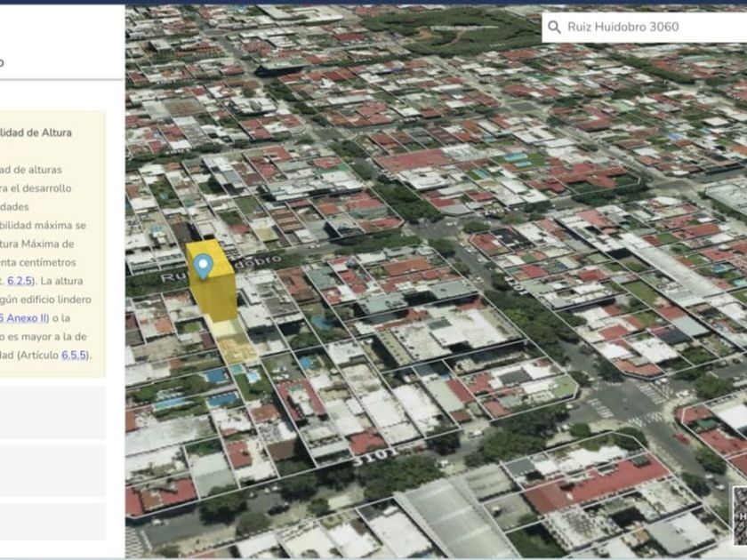
Task: Click the Altura heading in the yellow info box
Action: pyautogui.click(x=36, y=132)
